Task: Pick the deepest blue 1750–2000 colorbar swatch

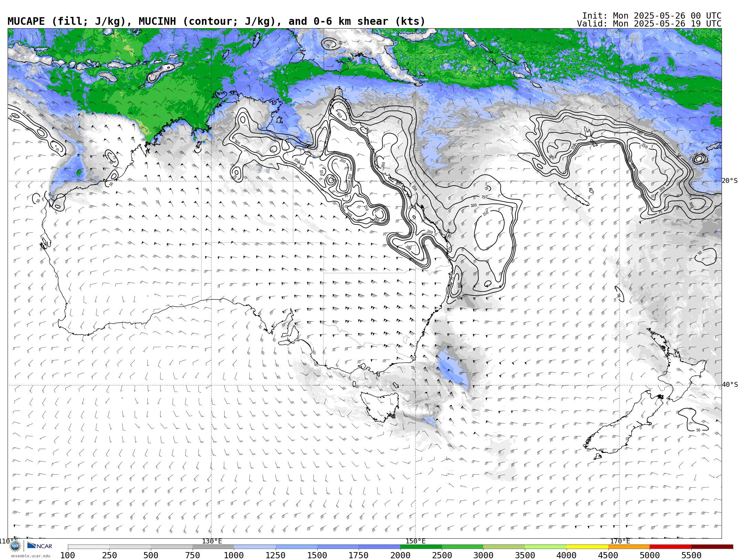Action: (x=379, y=547)
